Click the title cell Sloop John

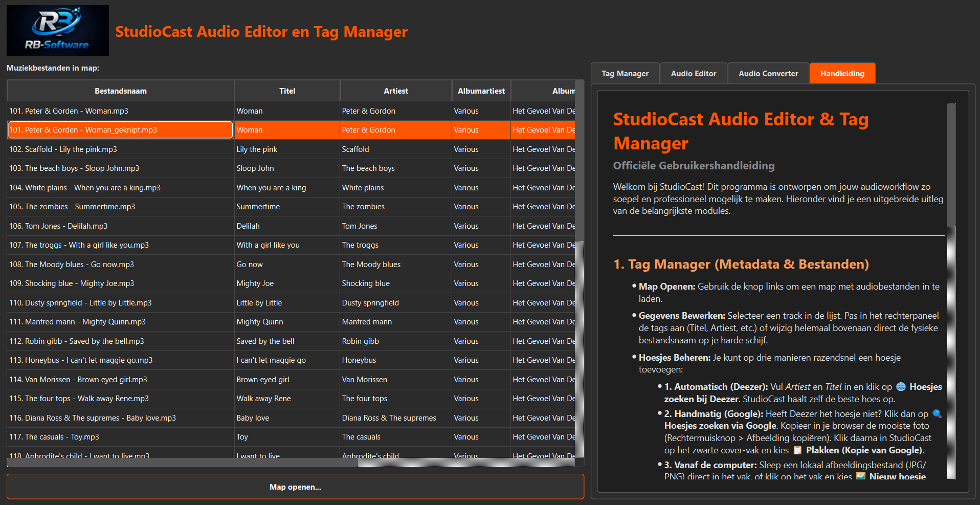(x=287, y=168)
